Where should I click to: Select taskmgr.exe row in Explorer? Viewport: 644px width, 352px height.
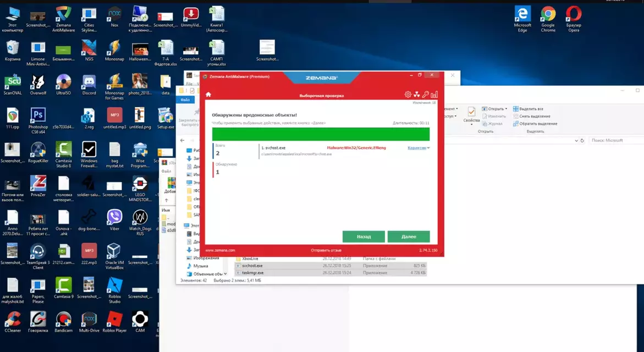331,273
